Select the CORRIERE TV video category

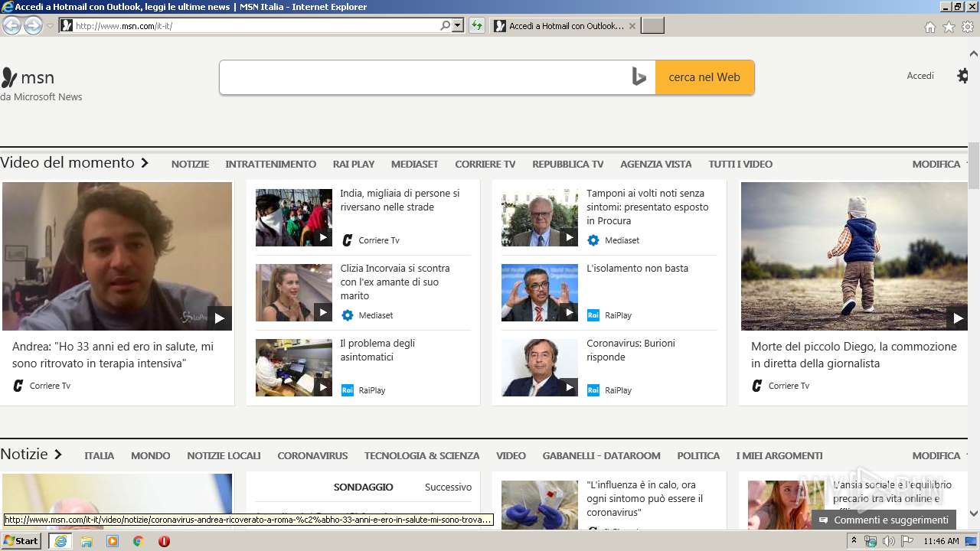(x=485, y=164)
